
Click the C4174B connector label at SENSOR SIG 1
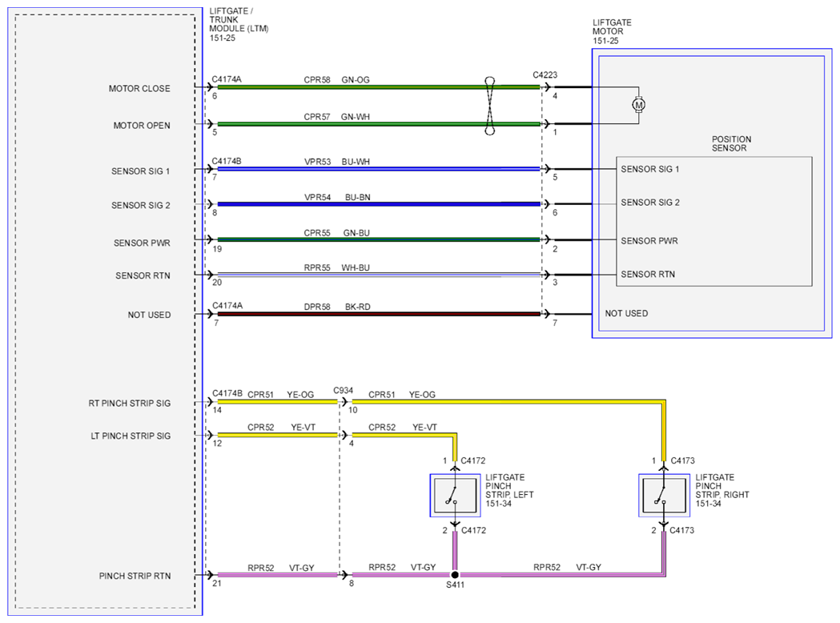[227, 161]
